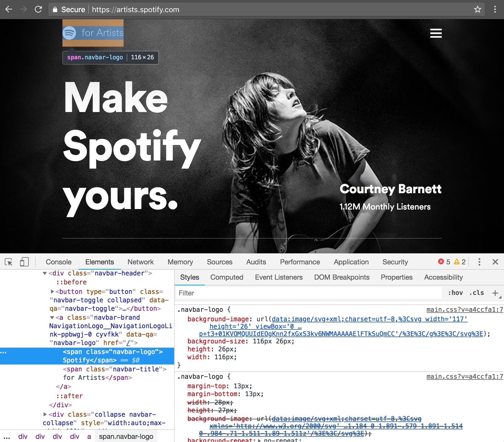Expand the collapse navbar-collapse div node

tap(45, 414)
